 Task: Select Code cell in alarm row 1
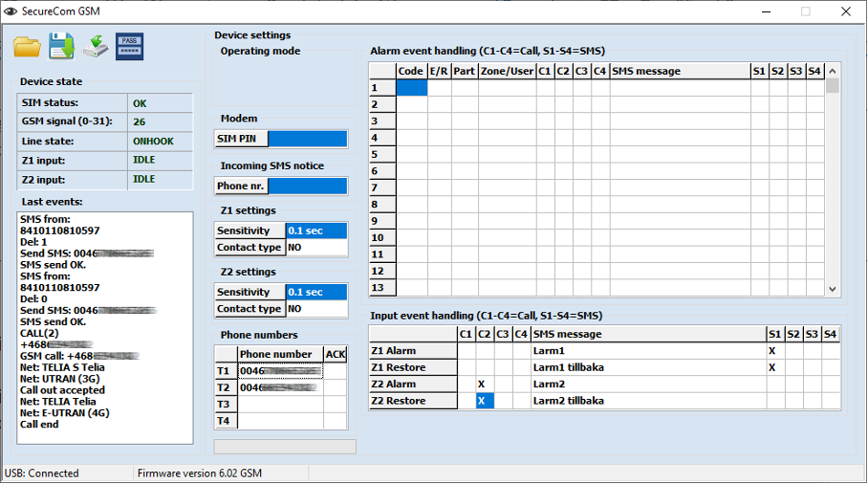coord(411,88)
